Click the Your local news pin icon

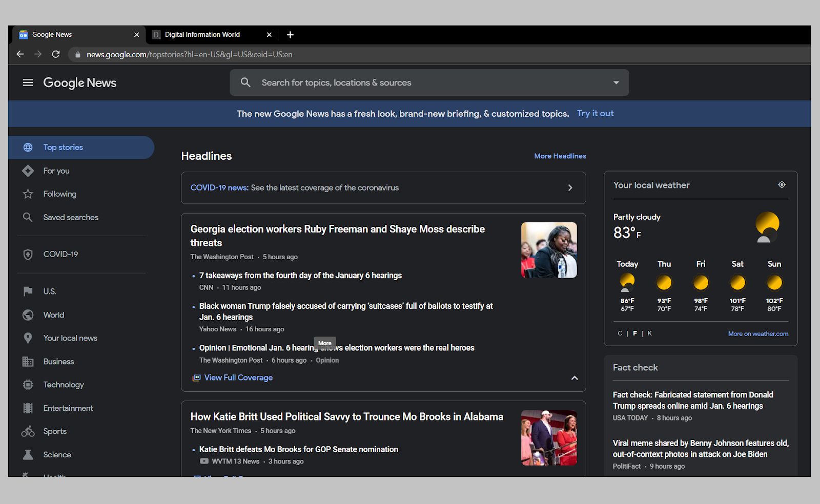[x=28, y=338]
